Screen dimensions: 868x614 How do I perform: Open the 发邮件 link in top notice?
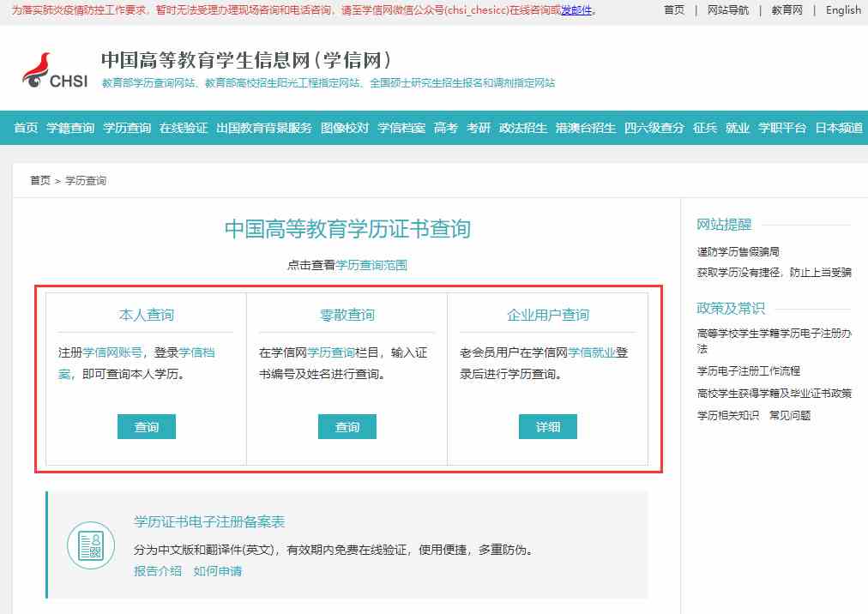point(576,10)
